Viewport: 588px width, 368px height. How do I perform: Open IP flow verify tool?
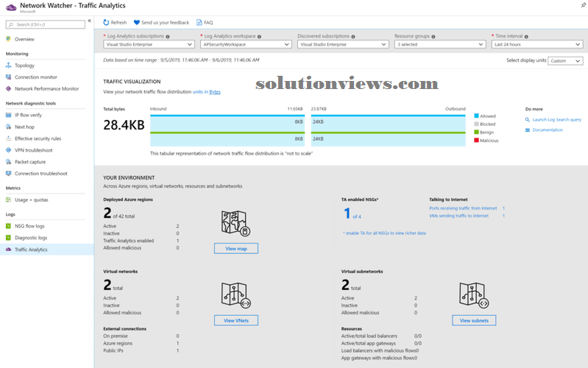click(28, 115)
